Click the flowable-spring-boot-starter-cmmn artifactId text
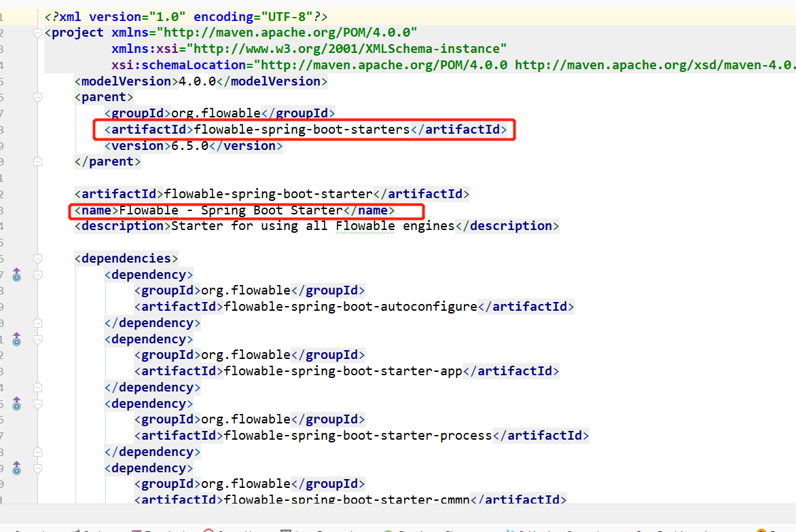The width and height of the screenshot is (796, 532). 347,499
